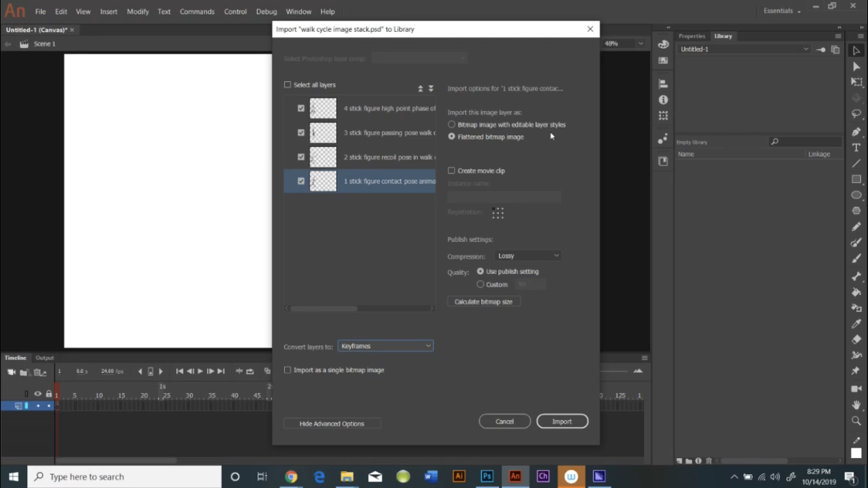Click the stick figure contact pose thumbnail
This screenshot has width=868, height=488.
pyautogui.click(x=323, y=181)
